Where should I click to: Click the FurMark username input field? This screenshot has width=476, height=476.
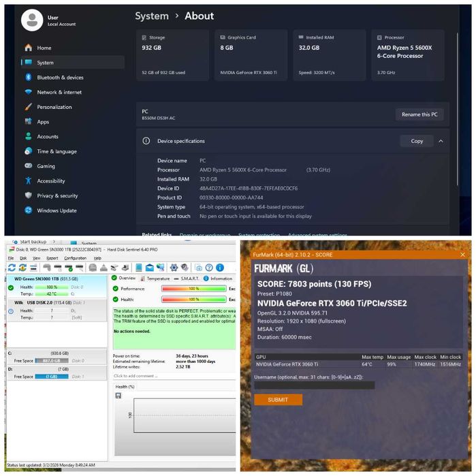click(315, 385)
